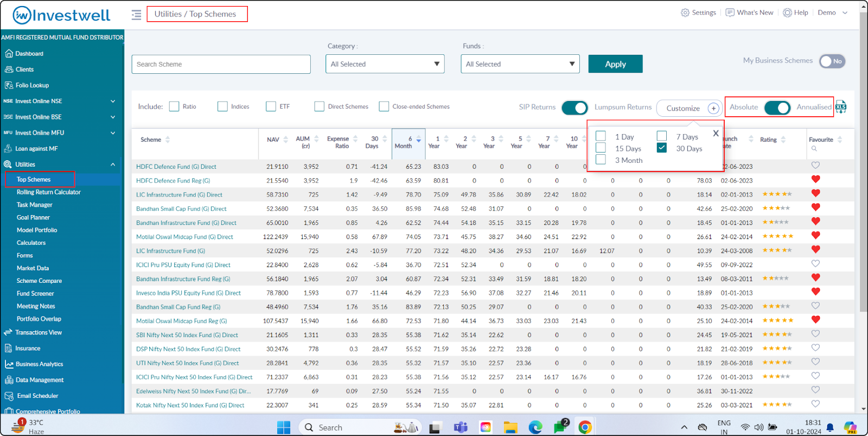
Task: Tick the 1 Day checkbox in Customize popup
Action: [601, 136]
